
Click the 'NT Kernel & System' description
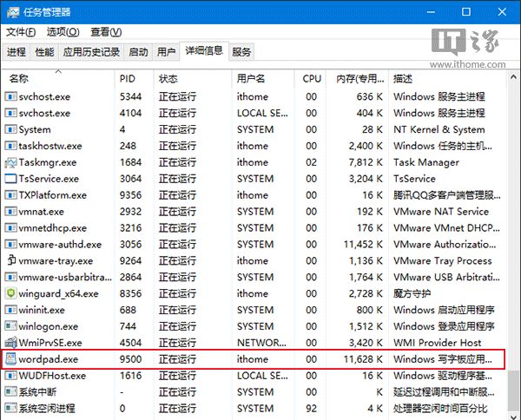tap(439, 129)
